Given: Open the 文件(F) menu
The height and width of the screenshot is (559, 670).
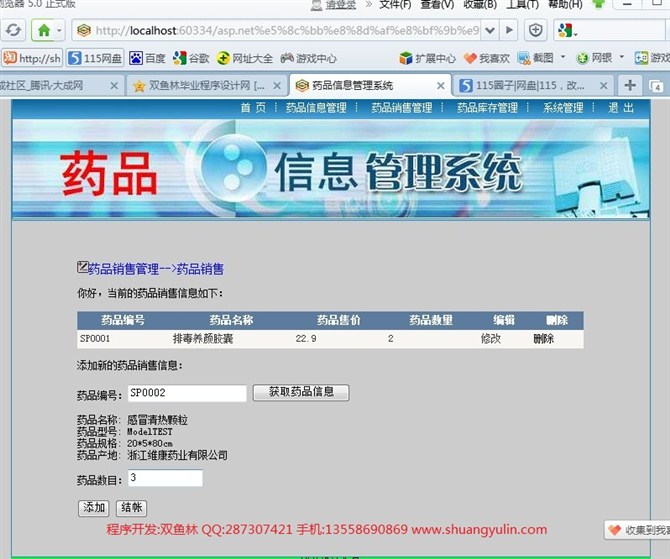Looking at the screenshot, I should click(395, 4).
